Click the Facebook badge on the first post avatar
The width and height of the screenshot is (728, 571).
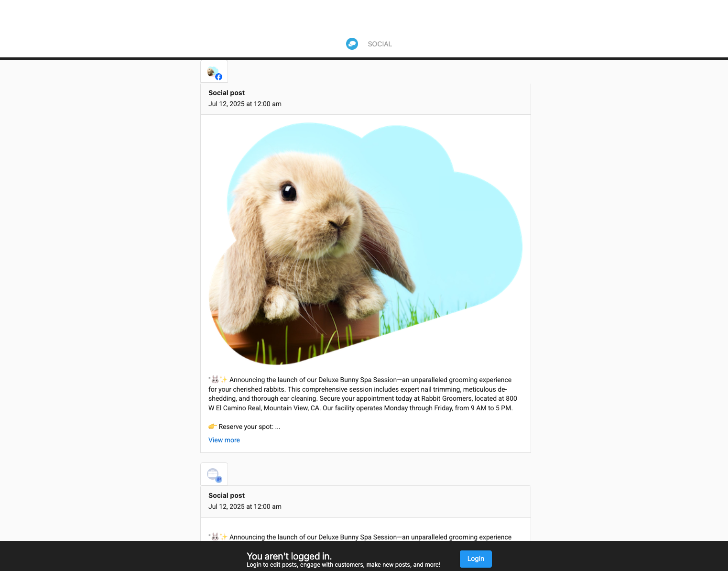[219, 77]
